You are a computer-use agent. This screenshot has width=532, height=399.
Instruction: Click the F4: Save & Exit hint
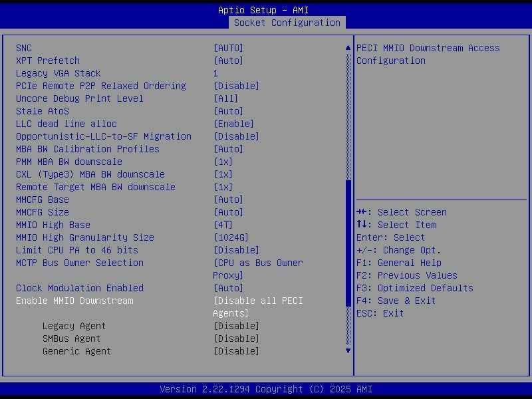(396, 301)
